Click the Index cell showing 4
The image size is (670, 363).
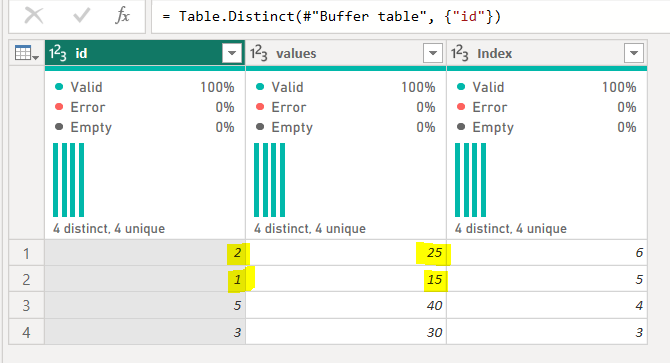(x=547, y=306)
